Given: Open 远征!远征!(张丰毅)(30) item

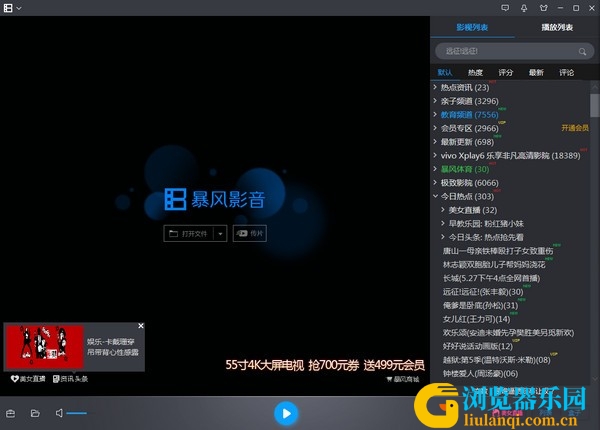Looking at the screenshot, I should click(x=483, y=292).
